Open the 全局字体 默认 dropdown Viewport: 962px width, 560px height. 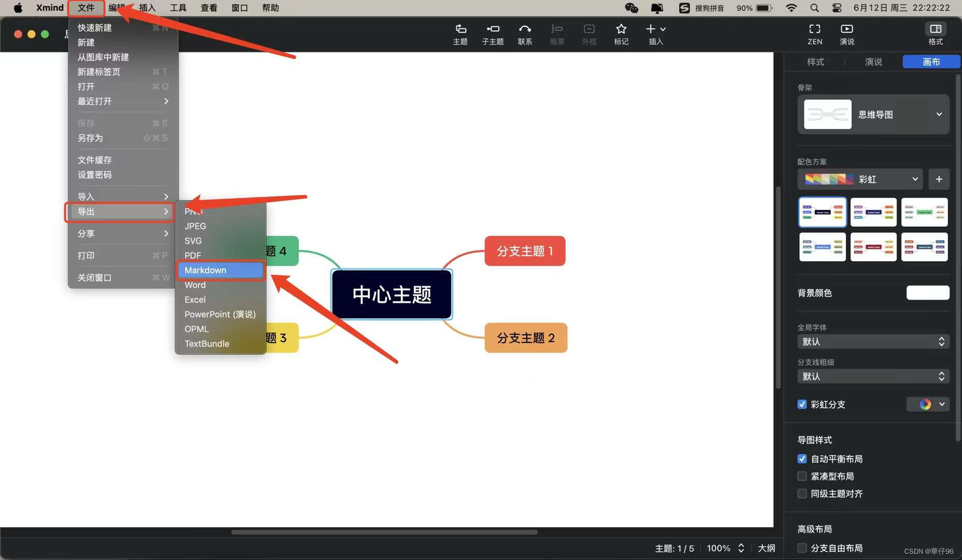(x=873, y=342)
